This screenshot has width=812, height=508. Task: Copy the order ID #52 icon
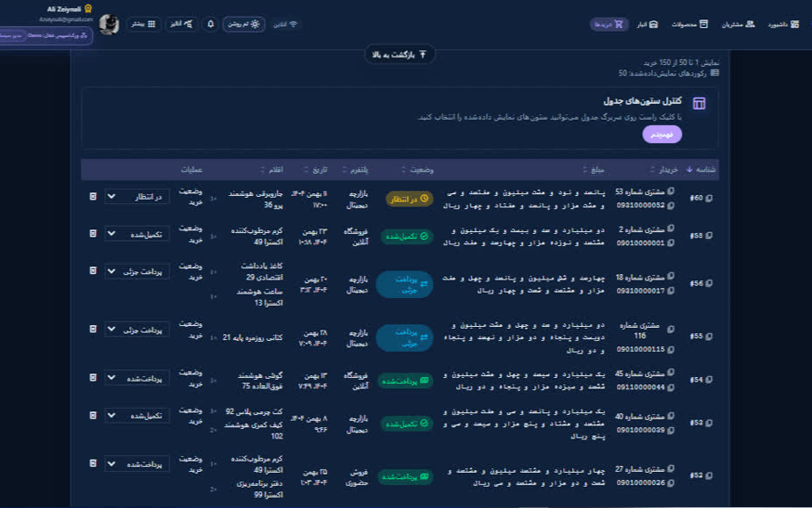709,475
